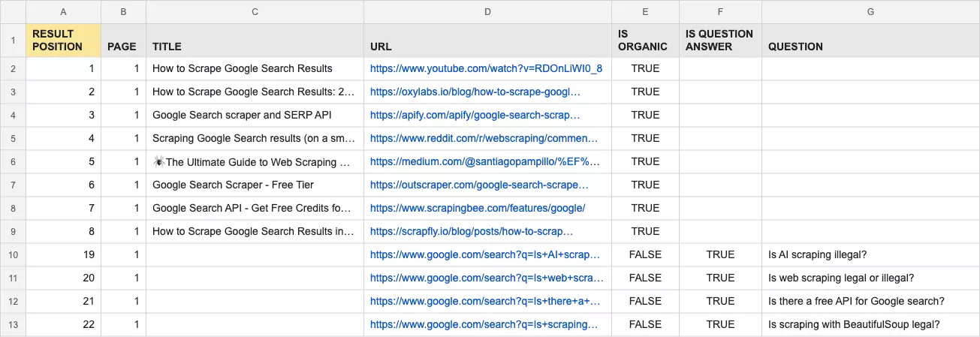The image size is (980, 337).
Task: Open the youtube.com watch link
Action: click(x=486, y=68)
